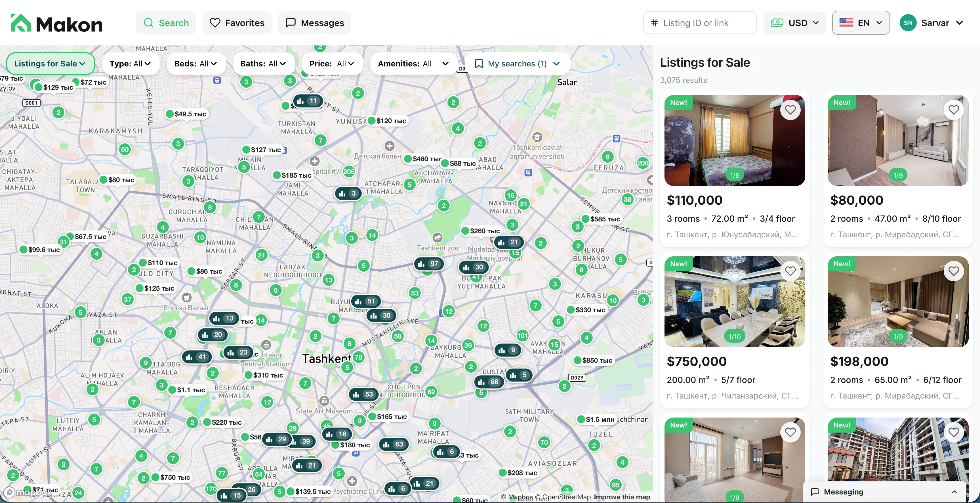Click the building cluster marker 9
This screenshot has height=503, width=980.
pyautogui.click(x=508, y=350)
